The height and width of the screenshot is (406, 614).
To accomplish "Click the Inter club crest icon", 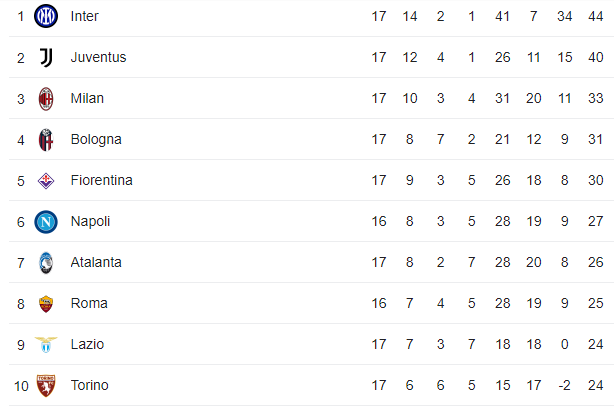I will pyautogui.click(x=46, y=16).
